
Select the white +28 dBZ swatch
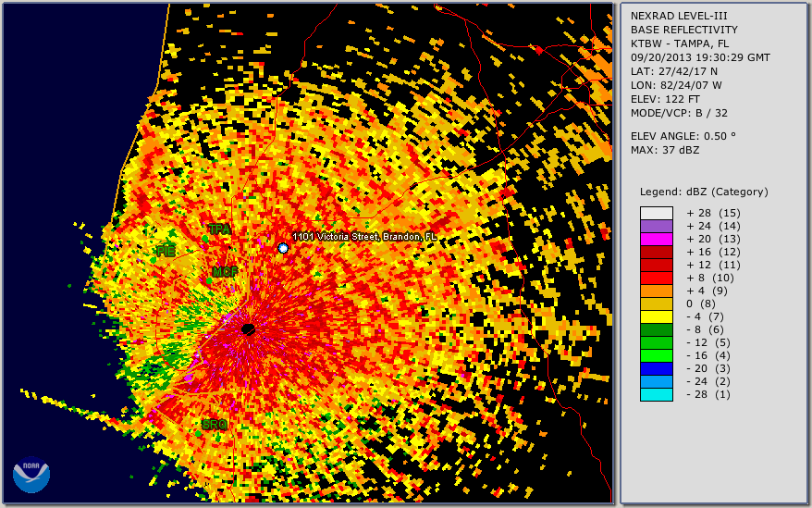pyautogui.click(x=656, y=213)
